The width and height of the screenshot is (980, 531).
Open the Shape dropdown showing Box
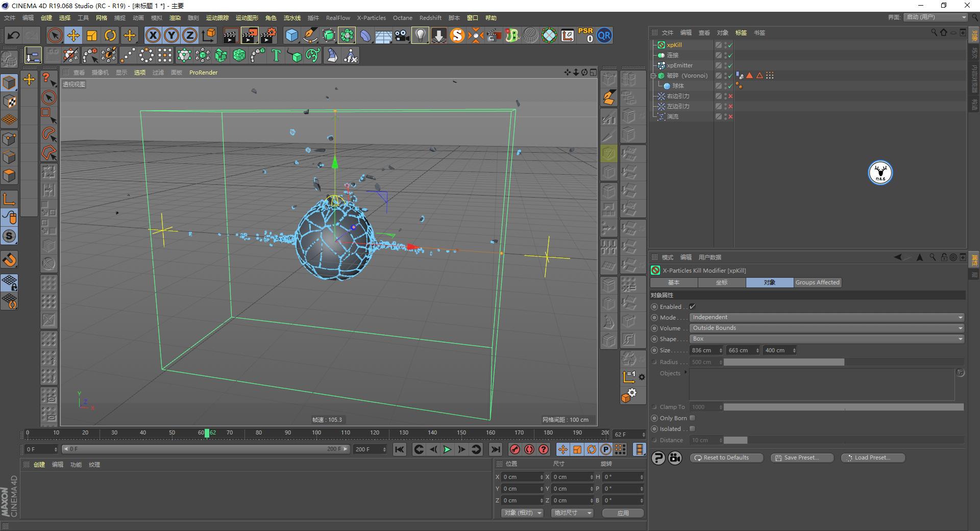826,339
